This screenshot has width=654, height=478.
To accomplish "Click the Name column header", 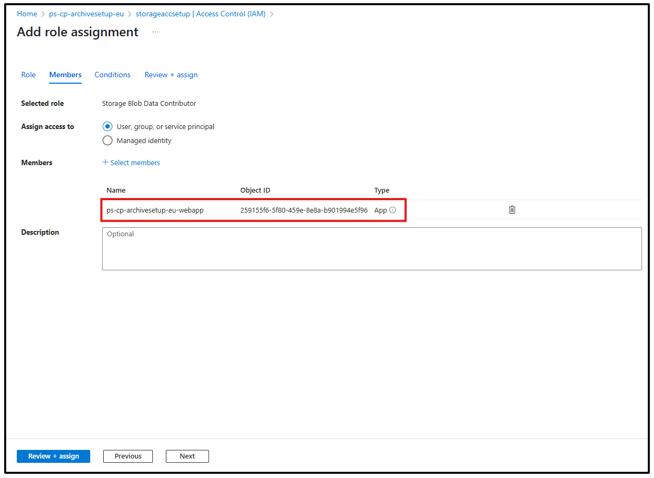I will click(116, 190).
